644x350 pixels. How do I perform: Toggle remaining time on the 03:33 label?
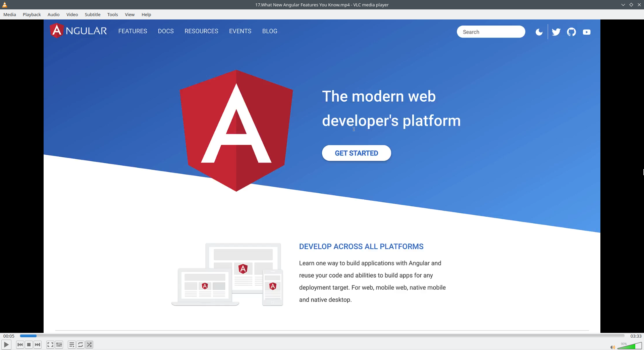point(636,336)
